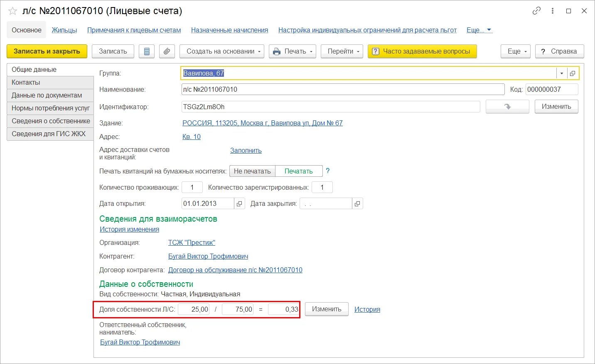Open the Создать на основании dropdown
The image size is (595, 364).
[222, 51]
